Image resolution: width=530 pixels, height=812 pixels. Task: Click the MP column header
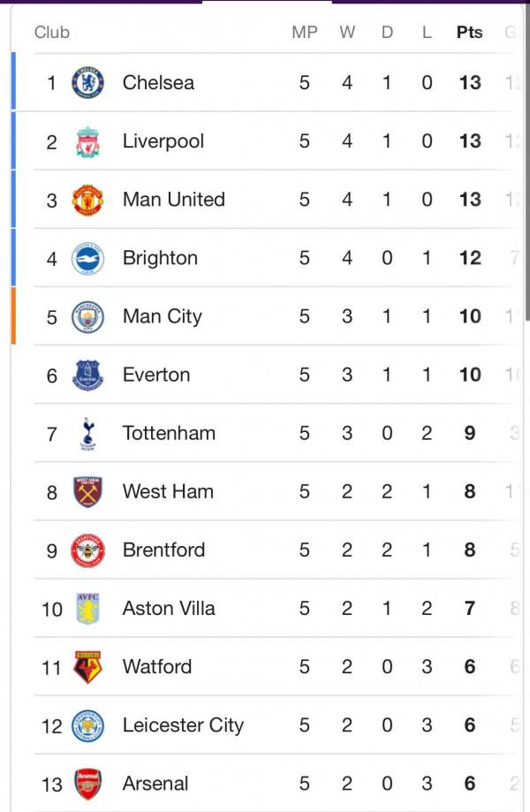coord(305,33)
